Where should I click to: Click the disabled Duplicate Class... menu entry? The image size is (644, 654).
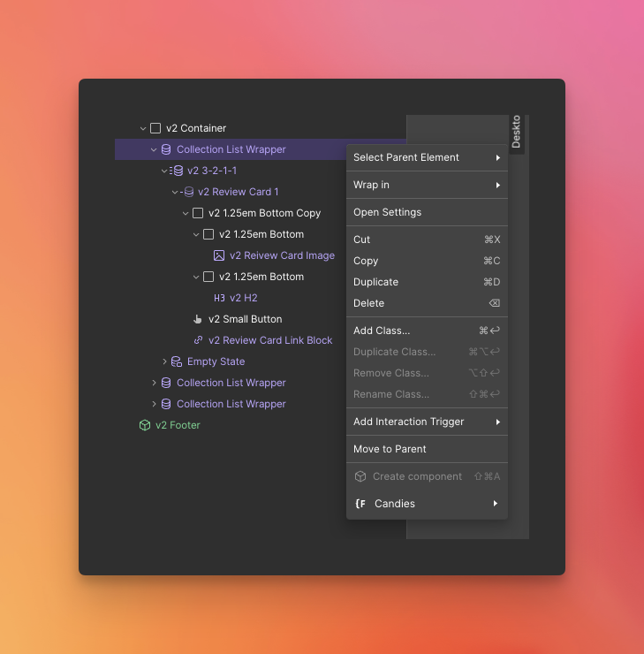(x=427, y=352)
